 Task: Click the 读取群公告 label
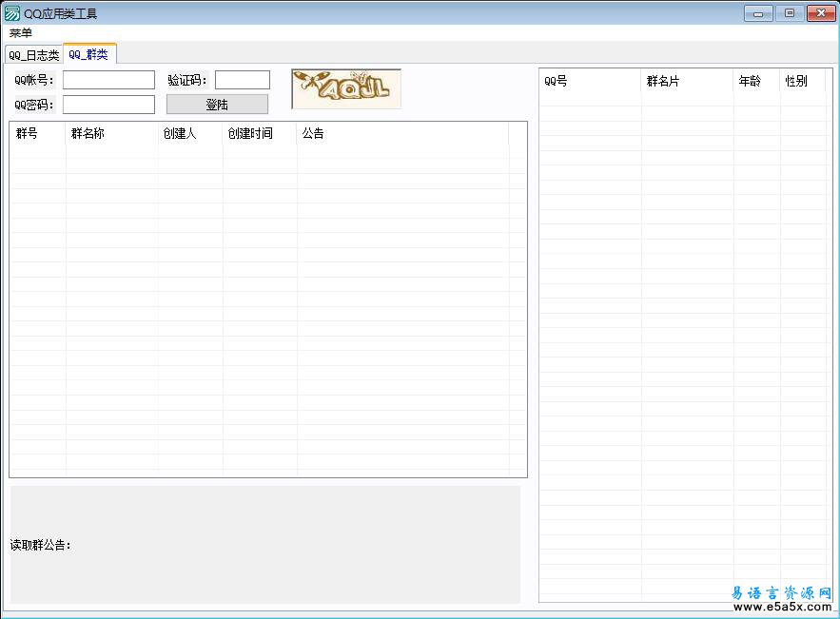(40, 545)
